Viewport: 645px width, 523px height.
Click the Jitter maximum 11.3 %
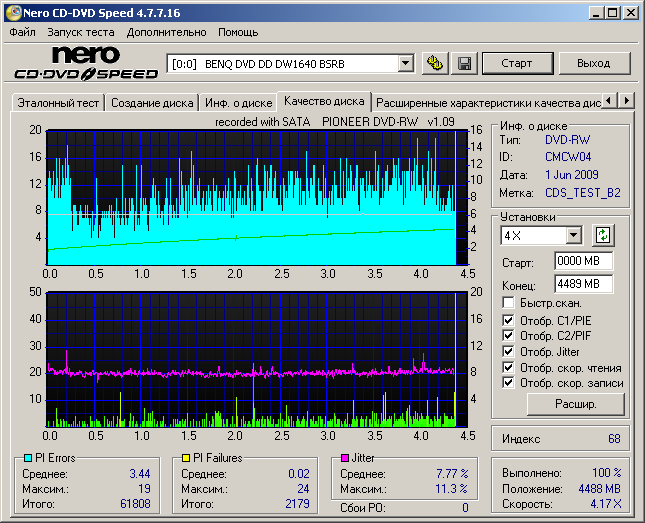[451, 489]
